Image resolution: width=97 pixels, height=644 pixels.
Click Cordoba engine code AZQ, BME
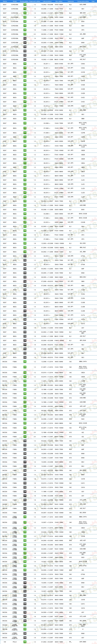pyautogui.click(x=83, y=4)
